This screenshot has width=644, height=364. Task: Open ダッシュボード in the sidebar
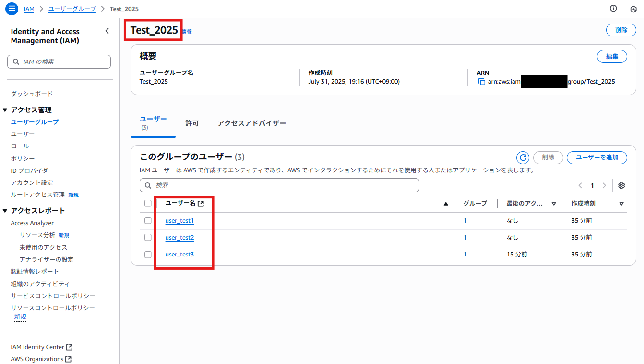tap(32, 94)
